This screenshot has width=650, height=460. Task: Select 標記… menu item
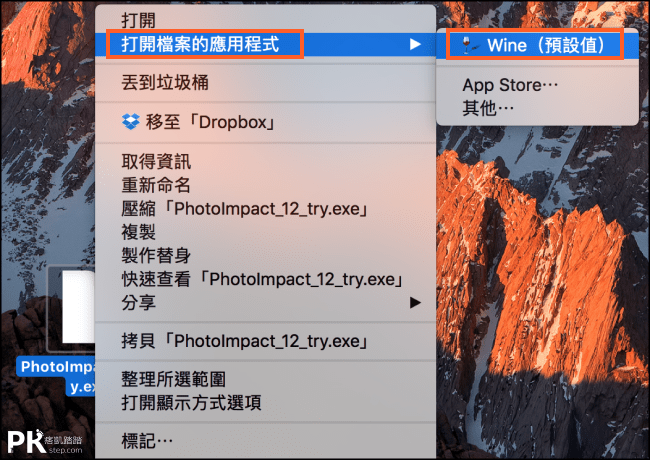[265, 441]
